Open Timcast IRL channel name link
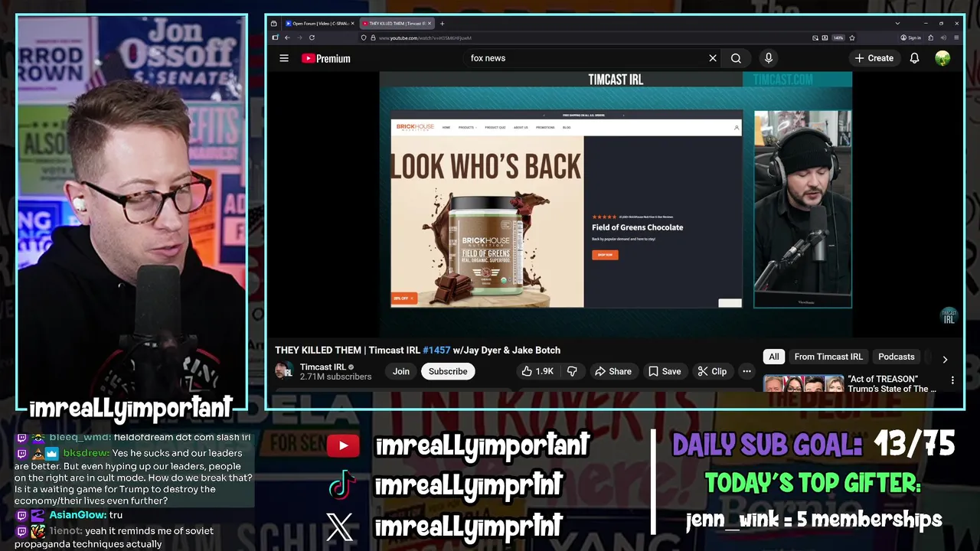The height and width of the screenshot is (551, 980). [x=323, y=367]
